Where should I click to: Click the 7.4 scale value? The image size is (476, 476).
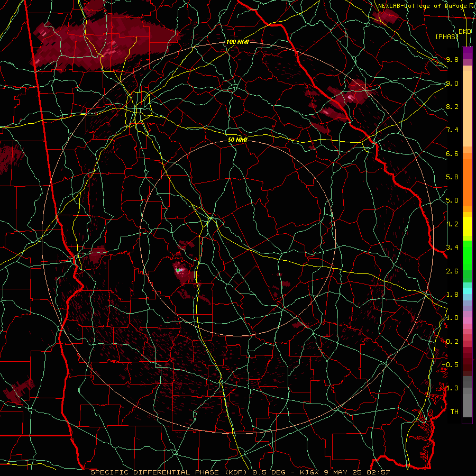[x=452, y=130]
